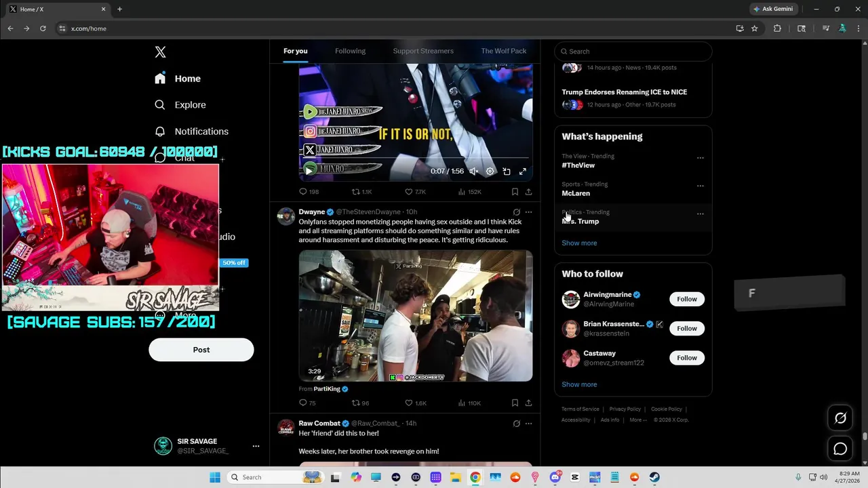Repost Dwayne's post with 96 reposts
The image size is (868, 488).
[360, 403]
